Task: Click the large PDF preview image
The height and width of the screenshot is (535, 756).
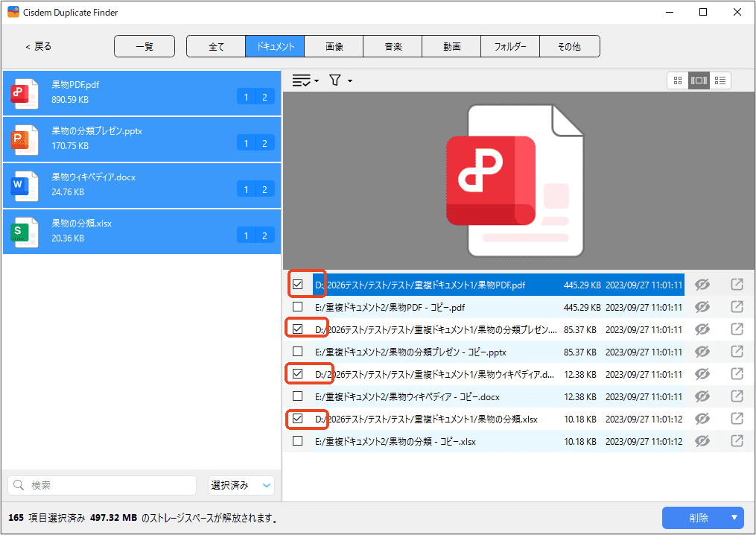Action: coord(518,180)
